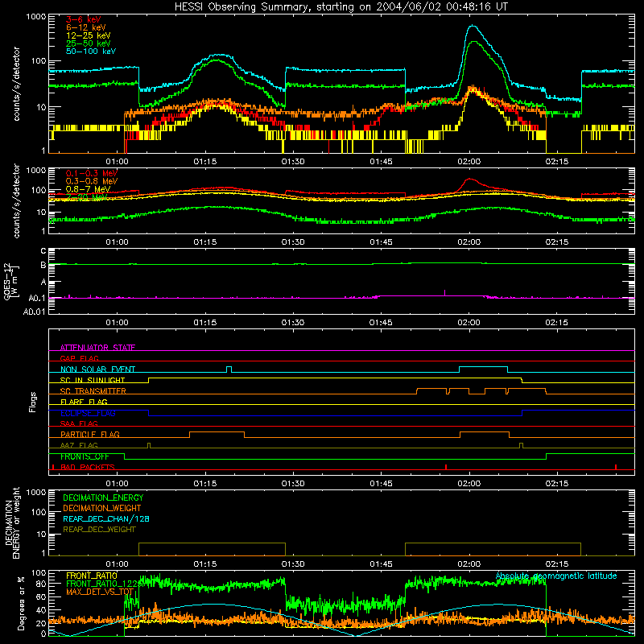This screenshot has width=644, height=644.
Task: Click the DECIMATION_WEIGHT legend label
Action: point(102,508)
